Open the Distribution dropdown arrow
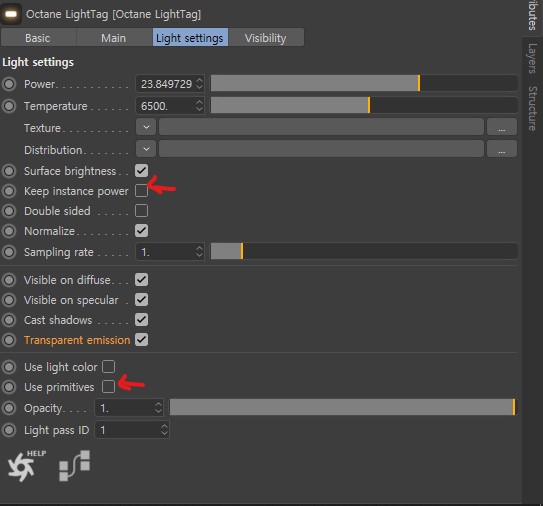Image resolution: width=543 pixels, height=506 pixels. [x=146, y=149]
